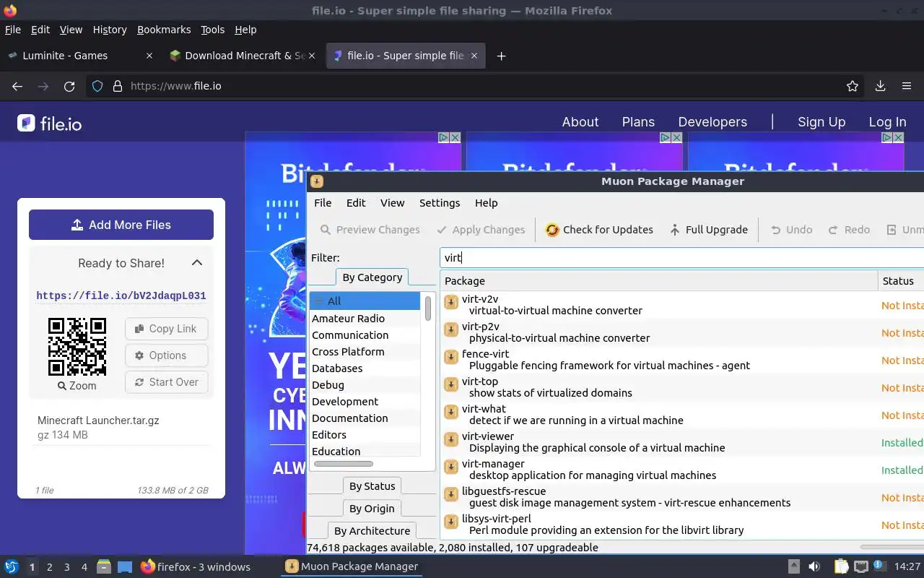The image size is (924, 578).
Task: Open tracking protection shield in address bar
Action: click(98, 86)
